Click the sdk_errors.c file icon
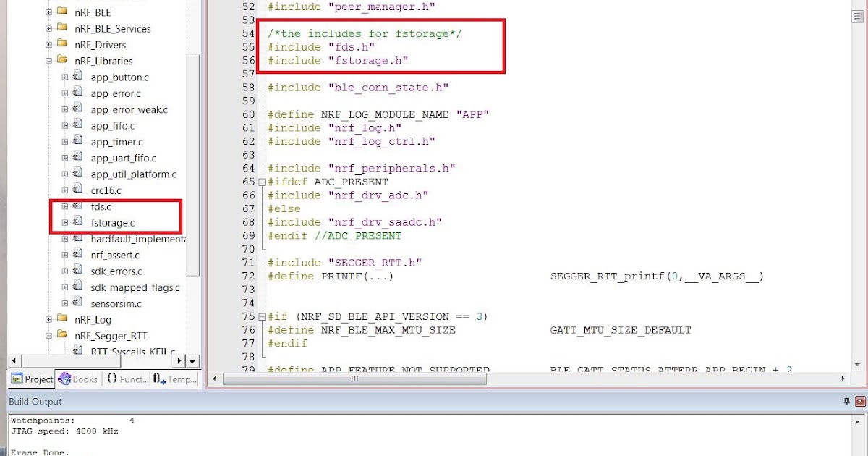 pyautogui.click(x=77, y=271)
